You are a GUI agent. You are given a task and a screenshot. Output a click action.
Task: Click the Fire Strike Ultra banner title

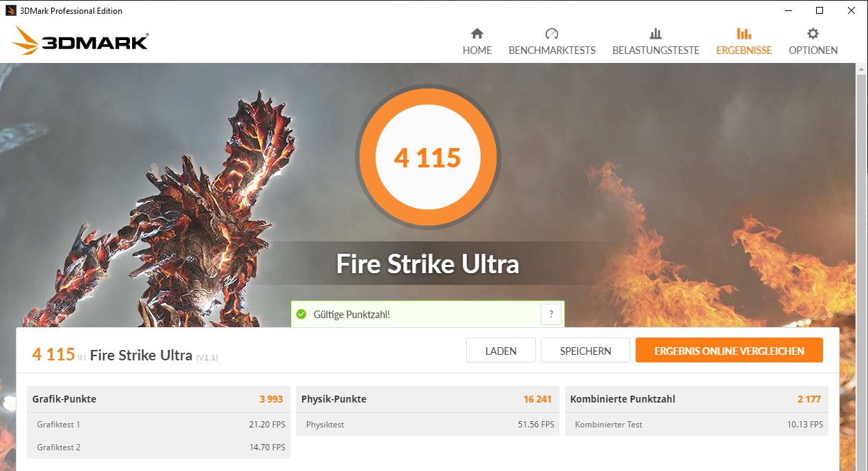click(x=427, y=264)
